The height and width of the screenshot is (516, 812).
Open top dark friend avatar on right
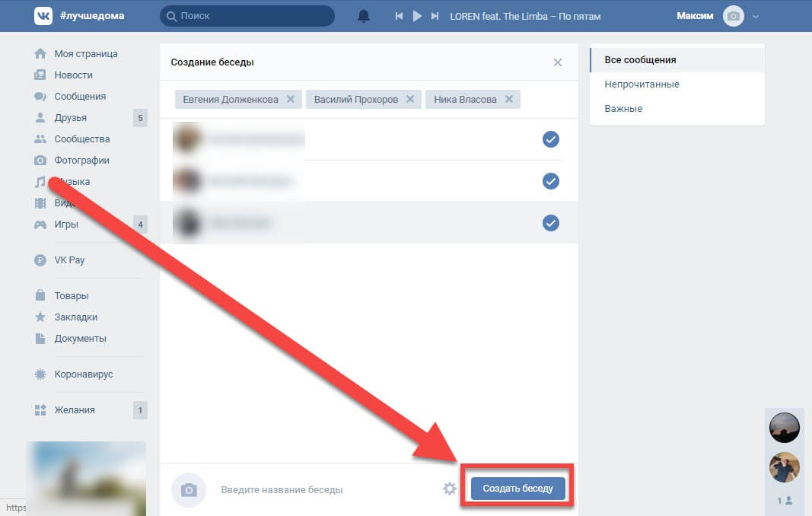tap(784, 428)
